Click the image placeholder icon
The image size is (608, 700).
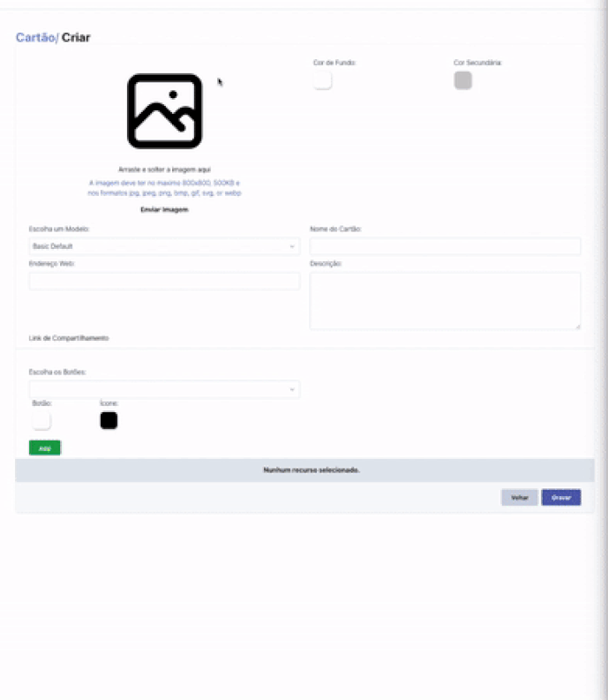point(164,111)
